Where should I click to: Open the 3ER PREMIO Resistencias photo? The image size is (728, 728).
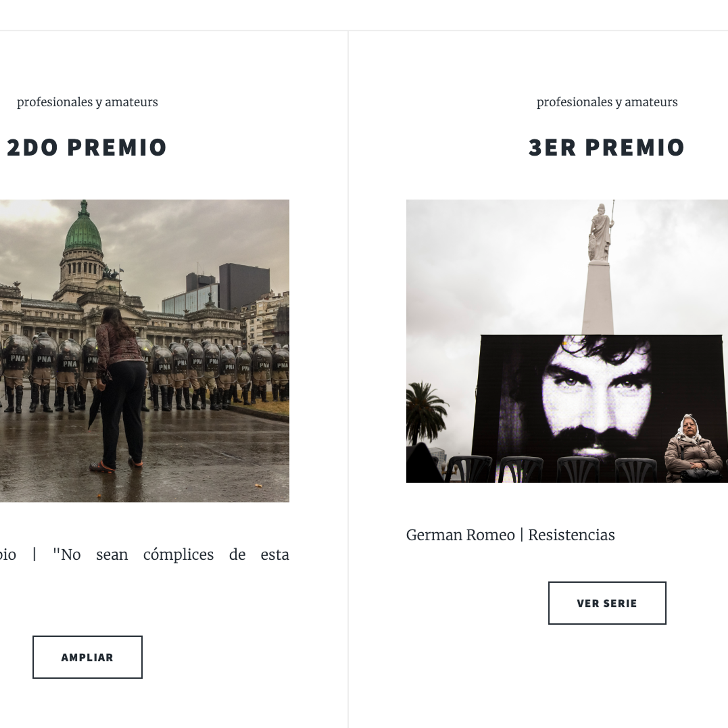coord(567,341)
